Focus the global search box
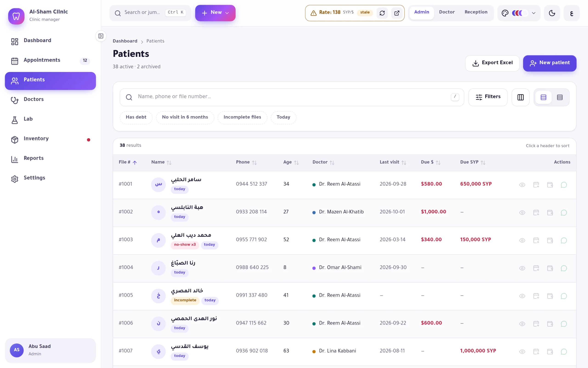 click(150, 13)
